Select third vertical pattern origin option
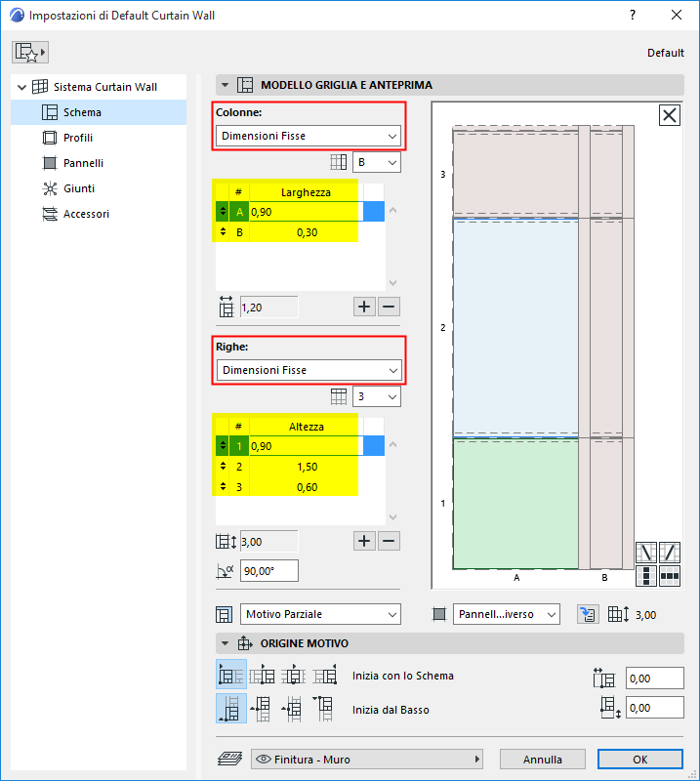700x781 pixels. point(294,709)
